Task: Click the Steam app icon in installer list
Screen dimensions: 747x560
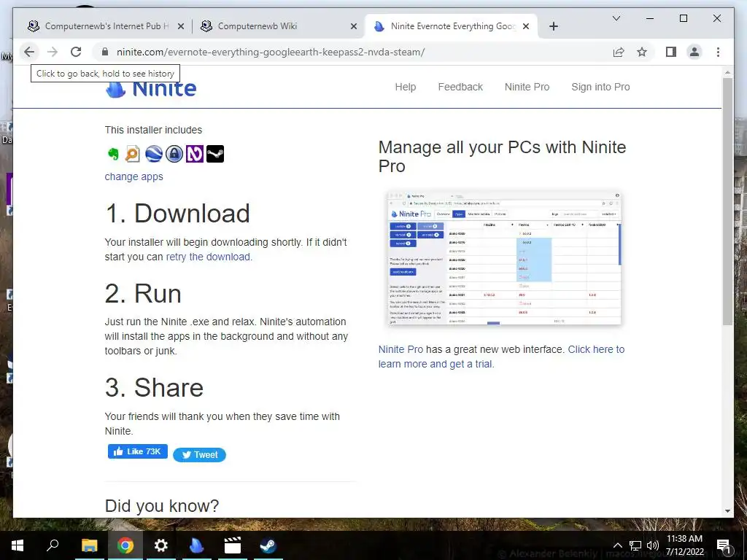Action: pyautogui.click(x=215, y=154)
